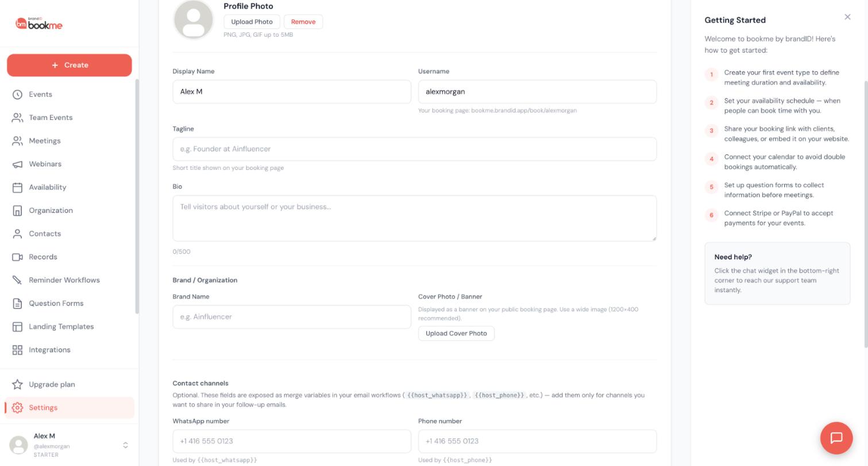Click the Settings gear icon
The image size is (868, 466).
(17, 407)
